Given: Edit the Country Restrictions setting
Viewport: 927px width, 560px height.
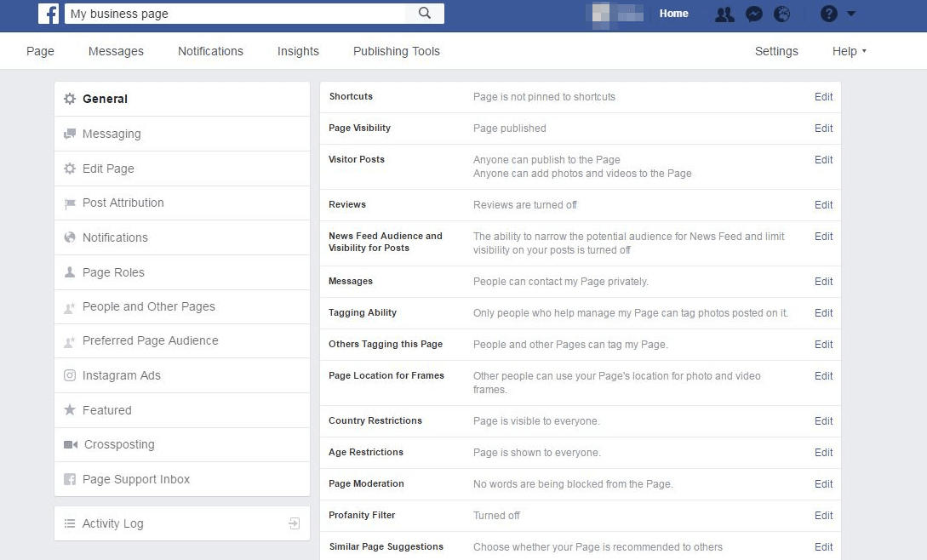Looking at the screenshot, I should 823,421.
